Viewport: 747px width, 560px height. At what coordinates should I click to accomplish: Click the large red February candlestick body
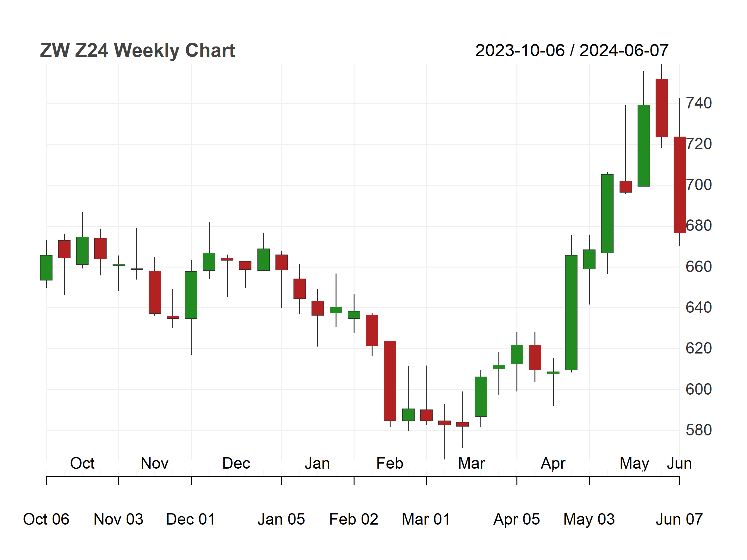pos(390,381)
